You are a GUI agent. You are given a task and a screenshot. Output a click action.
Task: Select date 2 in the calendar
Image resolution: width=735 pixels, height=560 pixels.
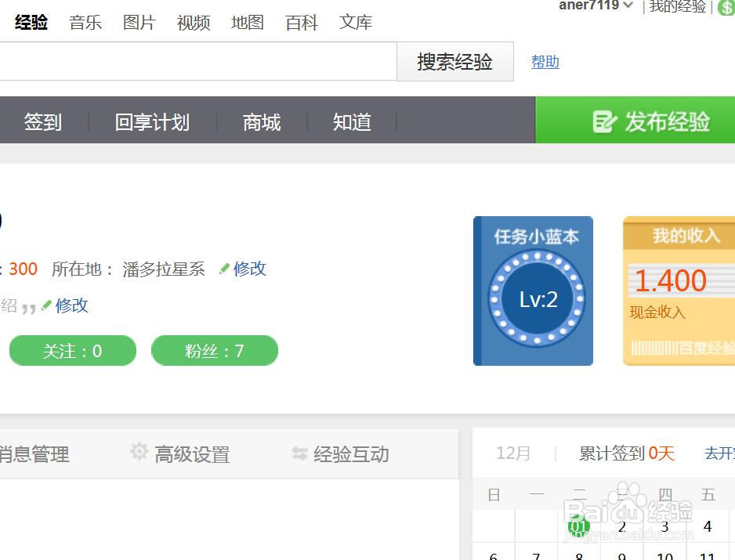pos(622,527)
